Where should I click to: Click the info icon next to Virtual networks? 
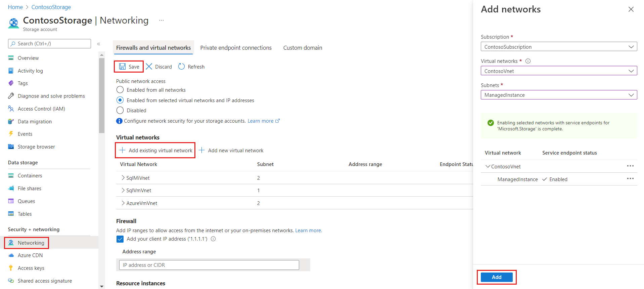[x=528, y=61]
